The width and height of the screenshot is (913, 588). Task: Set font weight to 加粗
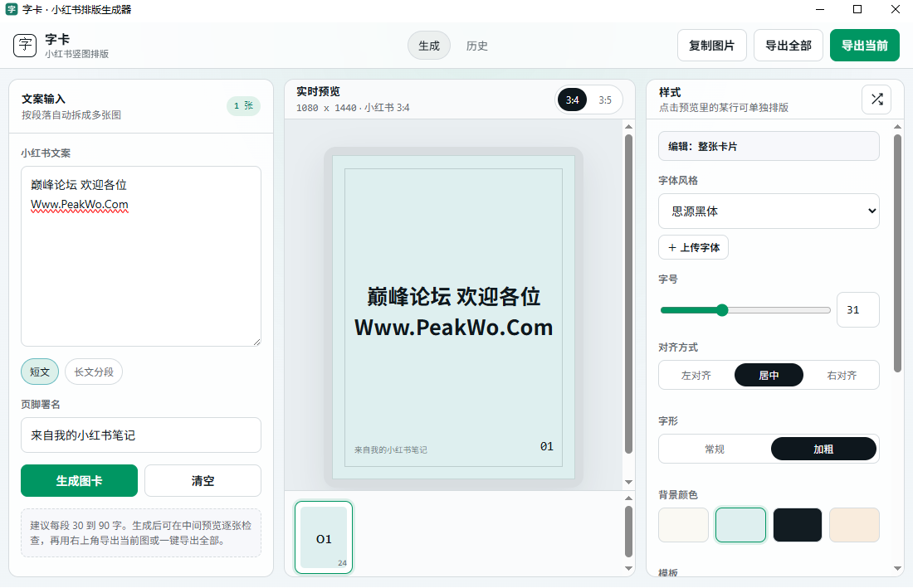point(823,449)
